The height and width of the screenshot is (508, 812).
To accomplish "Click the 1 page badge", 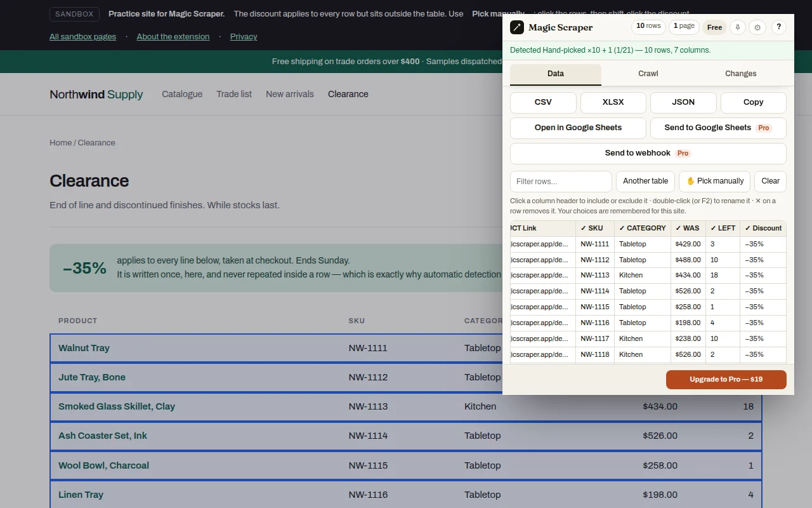I will [x=684, y=26].
